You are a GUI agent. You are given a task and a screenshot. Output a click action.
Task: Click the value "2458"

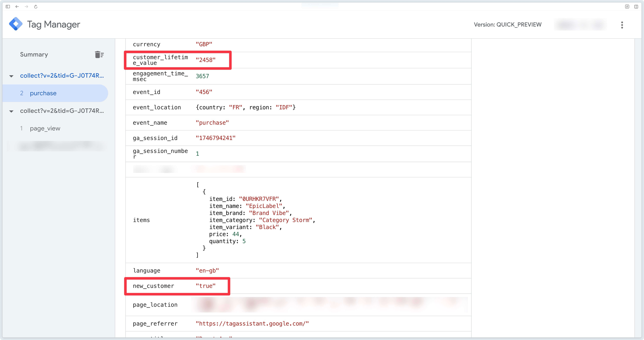[x=206, y=60]
